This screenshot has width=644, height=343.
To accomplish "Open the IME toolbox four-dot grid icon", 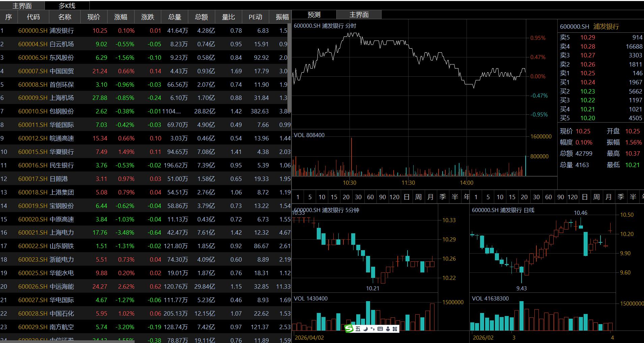I will [395, 329].
